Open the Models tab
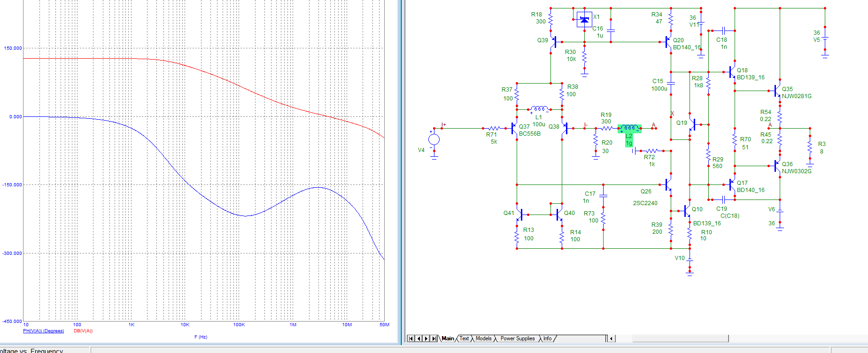 click(484, 338)
